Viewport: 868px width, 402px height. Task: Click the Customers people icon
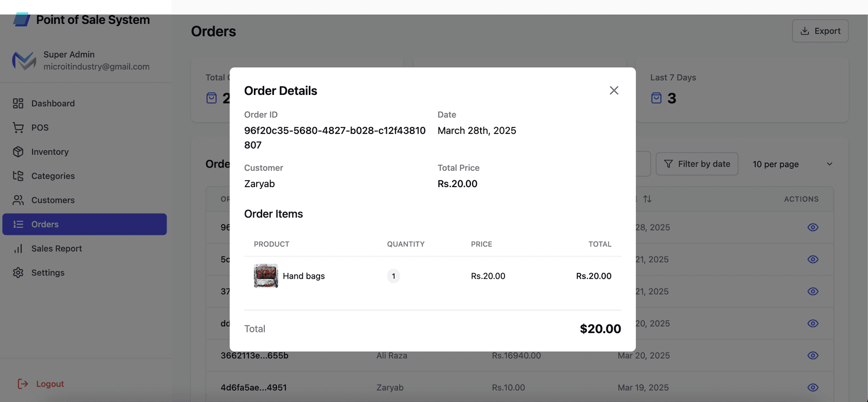(x=18, y=200)
